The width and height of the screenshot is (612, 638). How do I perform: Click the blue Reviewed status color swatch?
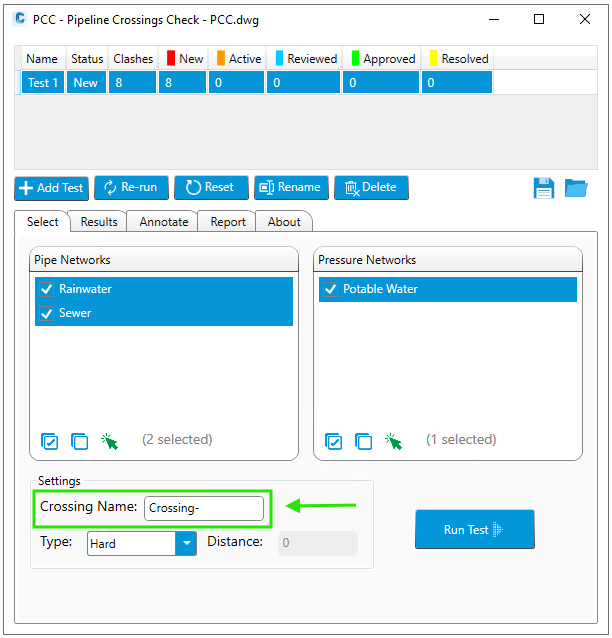click(279, 58)
